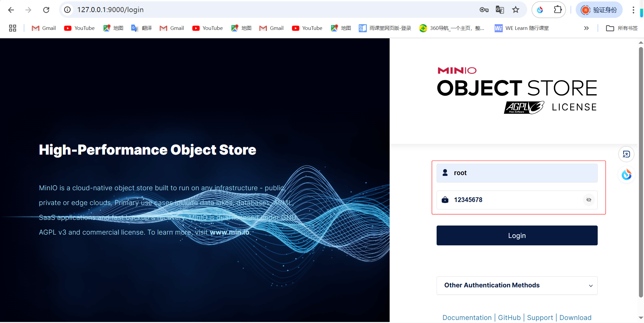Viewport: 644px width, 323px height.
Task: Bookmark this page with the star icon
Action: click(x=516, y=10)
